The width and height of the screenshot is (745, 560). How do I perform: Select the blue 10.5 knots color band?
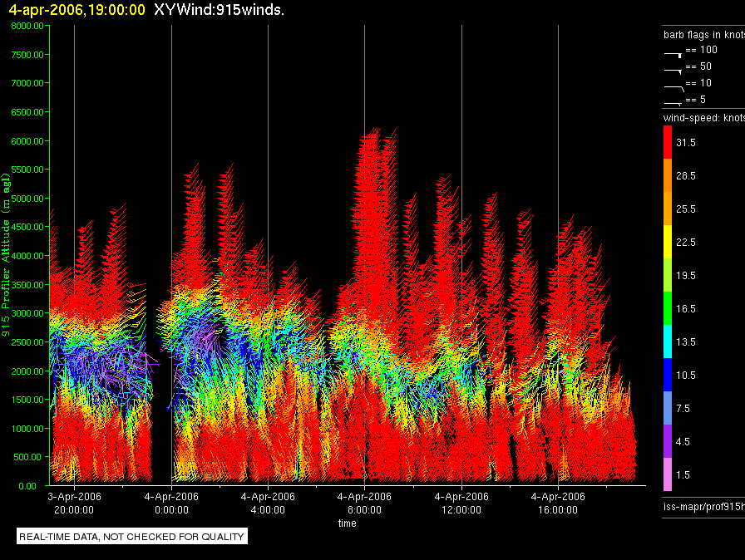tap(668, 375)
